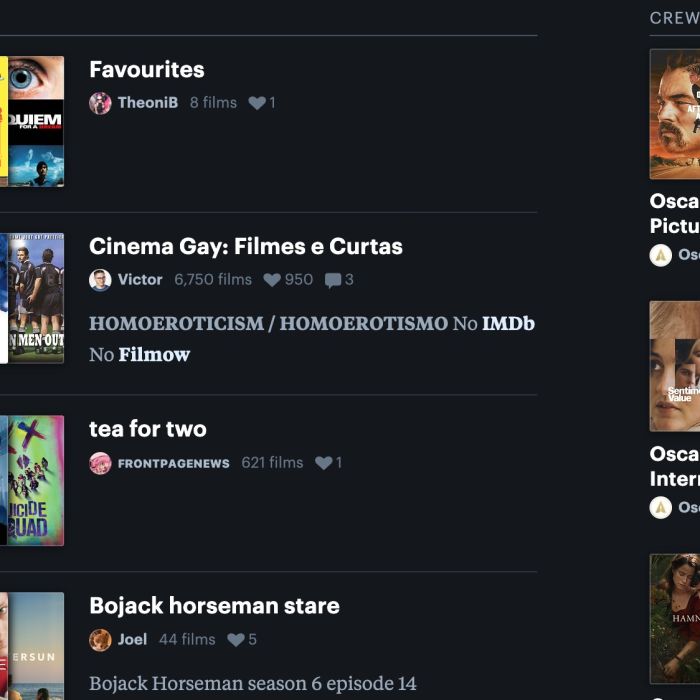700x700 pixels.
Task: Click '621 films' count text
Action: (272, 462)
